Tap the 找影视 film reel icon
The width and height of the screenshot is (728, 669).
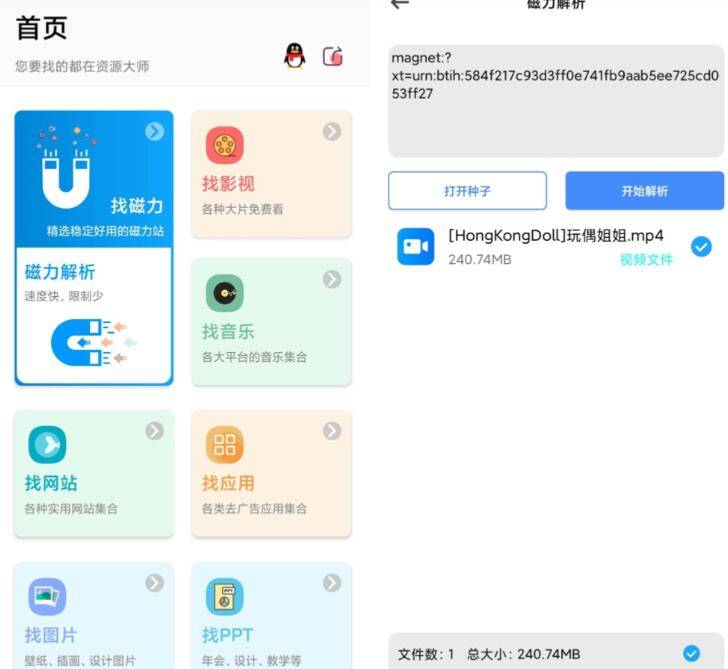[224, 146]
